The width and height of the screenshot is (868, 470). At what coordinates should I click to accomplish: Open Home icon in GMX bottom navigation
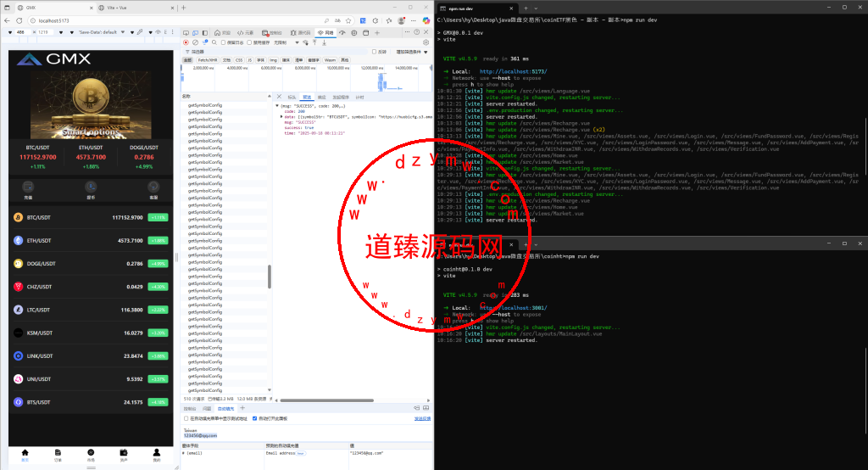(25, 455)
